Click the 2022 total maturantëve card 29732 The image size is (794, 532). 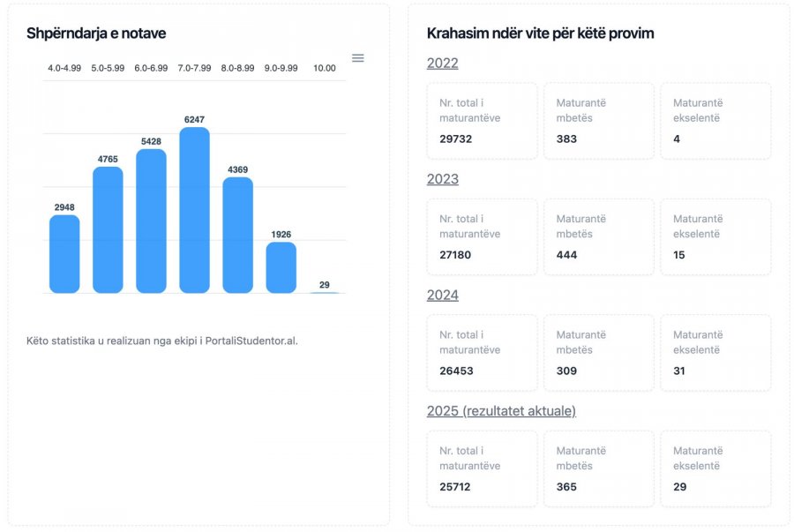(x=482, y=121)
